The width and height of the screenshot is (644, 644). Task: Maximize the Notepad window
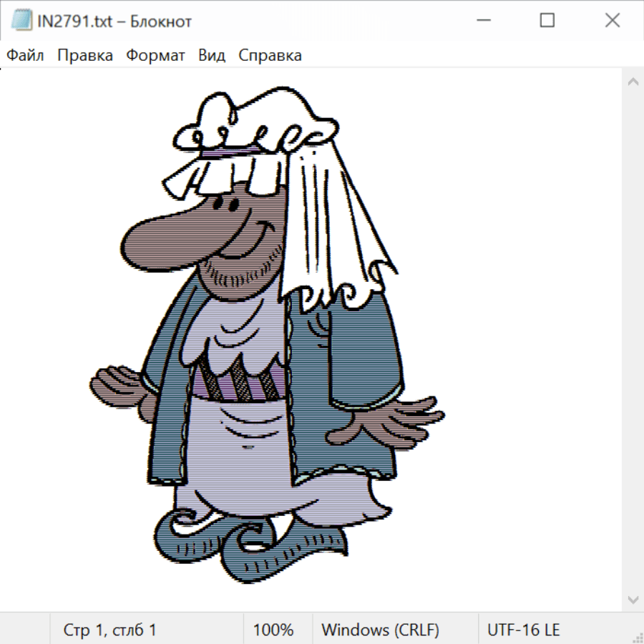click(547, 21)
